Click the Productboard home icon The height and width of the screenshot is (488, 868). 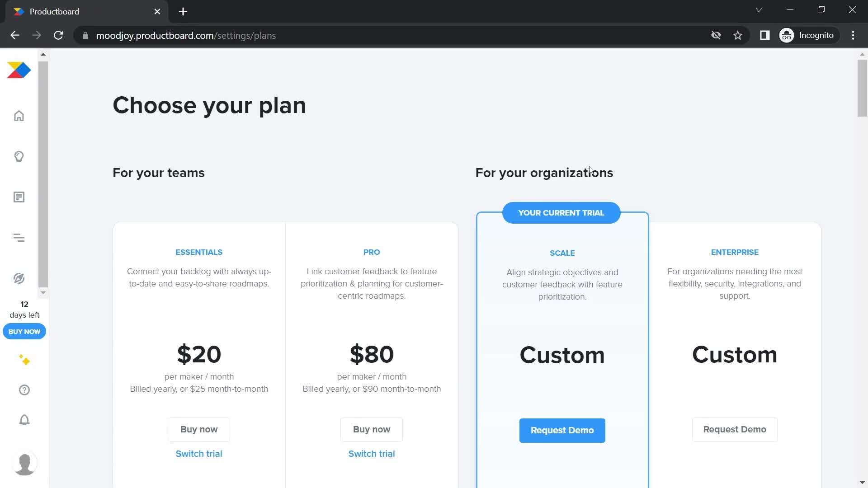(19, 116)
